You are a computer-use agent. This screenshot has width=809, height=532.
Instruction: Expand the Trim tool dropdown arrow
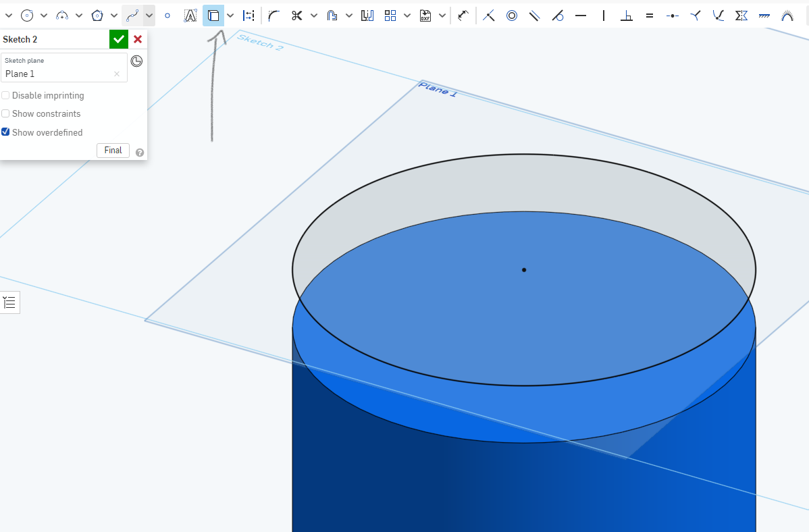pos(314,16)
